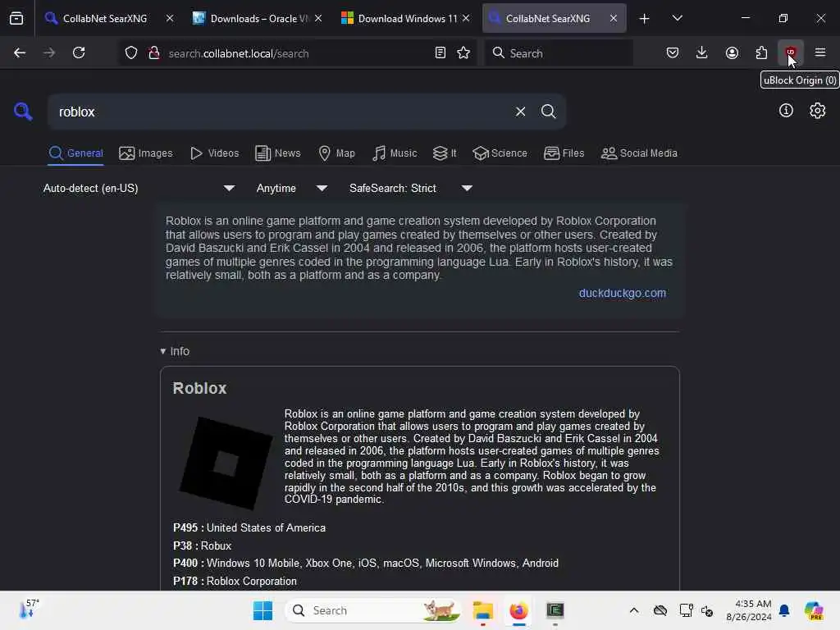
Task: Open weather widget showing 57°
Action: coord(29,610)
